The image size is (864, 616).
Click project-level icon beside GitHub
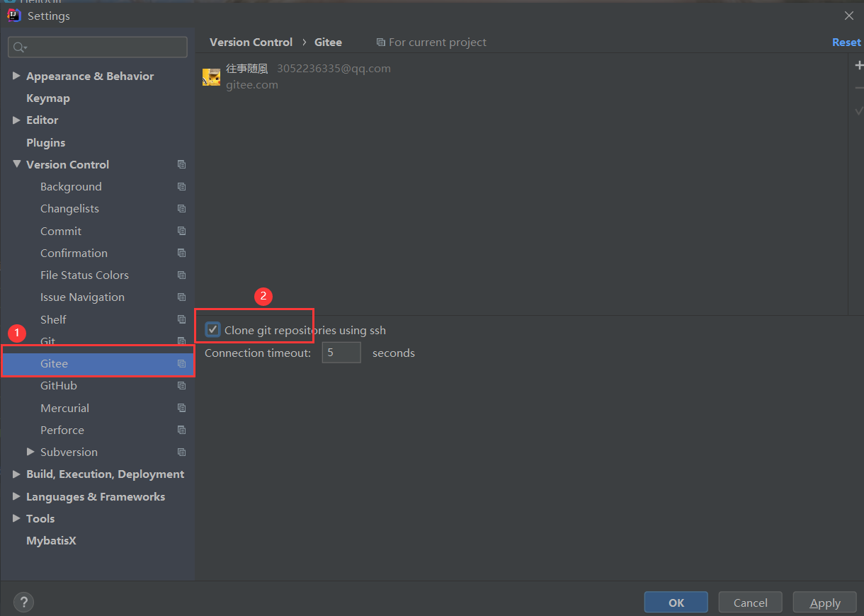(x=181, y=386)
